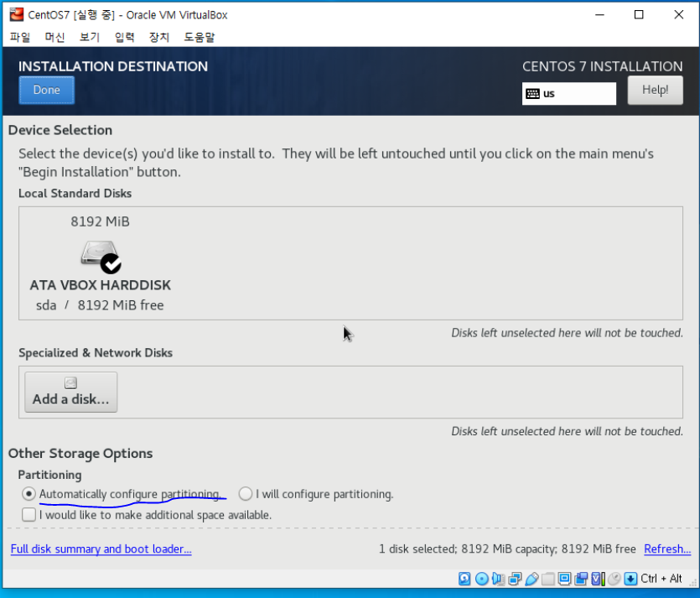Click the USB devices status icon
The height and width of the screenshot is (598, 700).
[531, 579]
